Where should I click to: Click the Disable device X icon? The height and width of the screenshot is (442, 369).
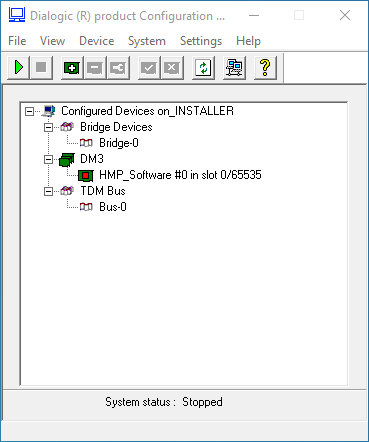[x=172, y=68]
